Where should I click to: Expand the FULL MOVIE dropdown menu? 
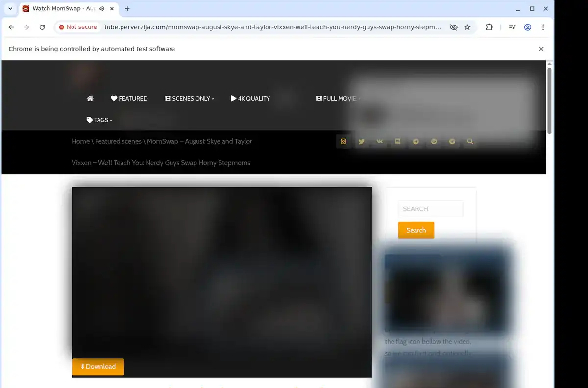click(338, 98)
